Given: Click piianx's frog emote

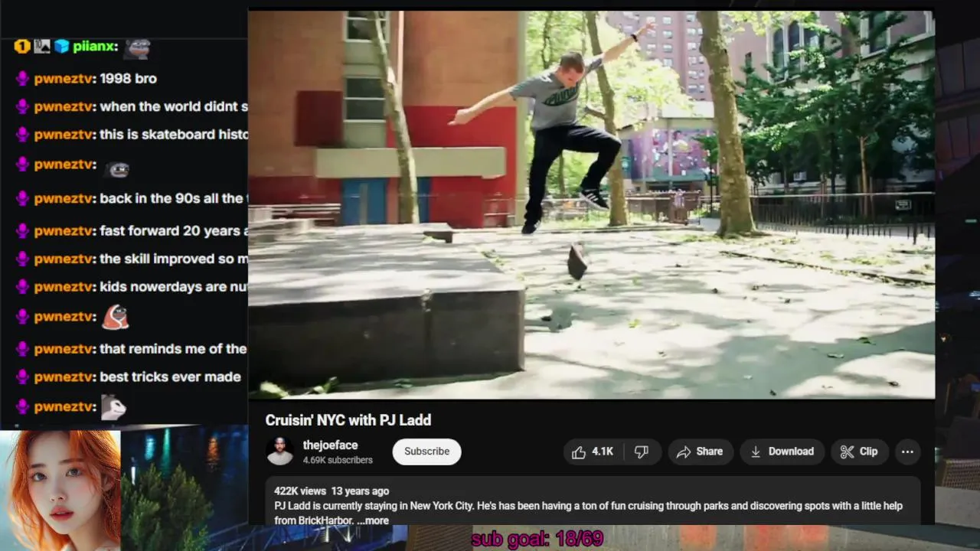Looking at the screenshot, I should pos(137,48).
